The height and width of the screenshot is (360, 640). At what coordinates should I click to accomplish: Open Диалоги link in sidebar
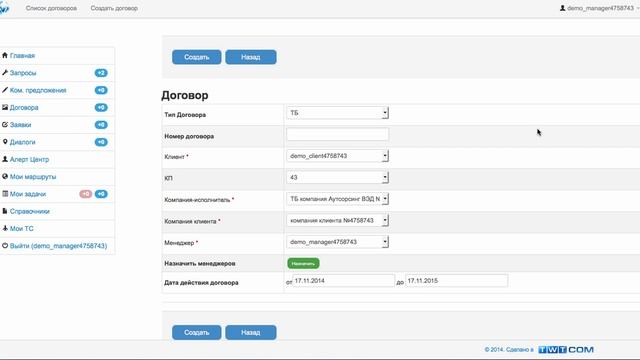[x=22, y=142]
